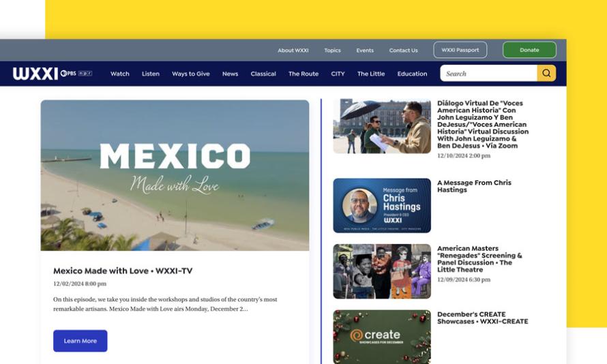607x364 pixels.
Task: Click the Learn More button
Action: [80, 341]
